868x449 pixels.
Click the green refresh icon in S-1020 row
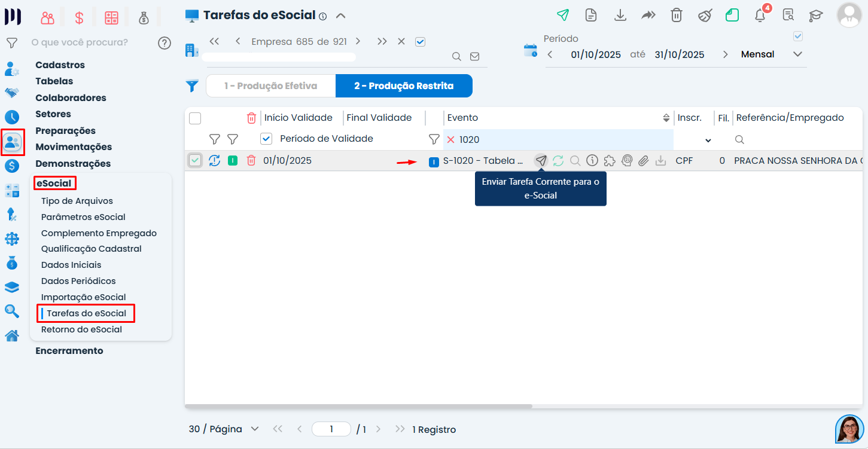[x=558, y=160]
